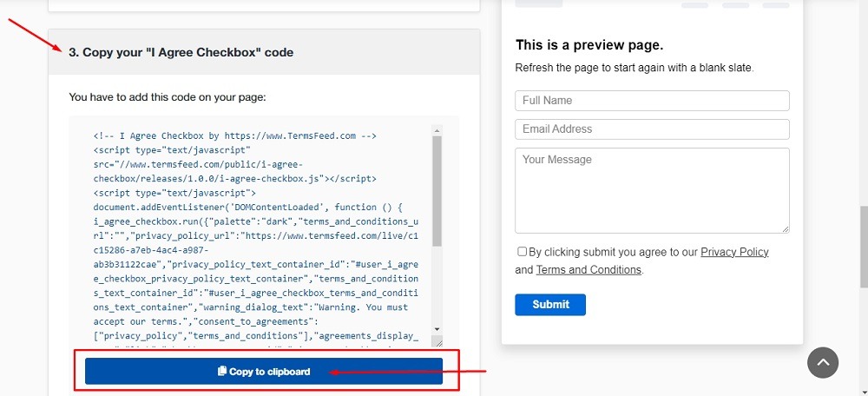Click the Copy to clipboard button
868x396 pixels.
(264, 371)
